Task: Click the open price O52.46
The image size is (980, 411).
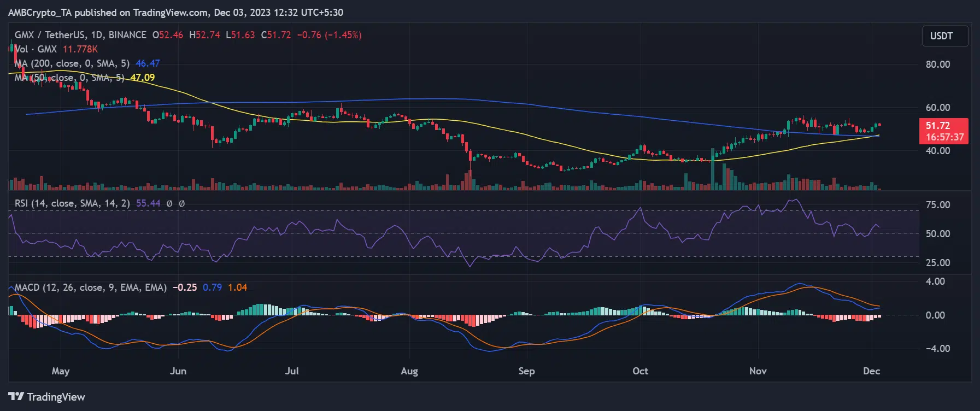Action: click(168, 35)
